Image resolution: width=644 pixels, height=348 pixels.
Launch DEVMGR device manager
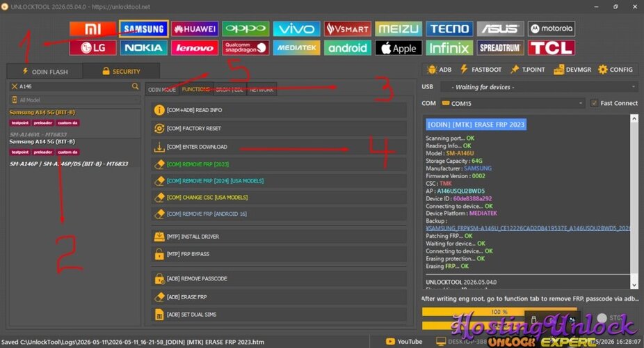572,70
